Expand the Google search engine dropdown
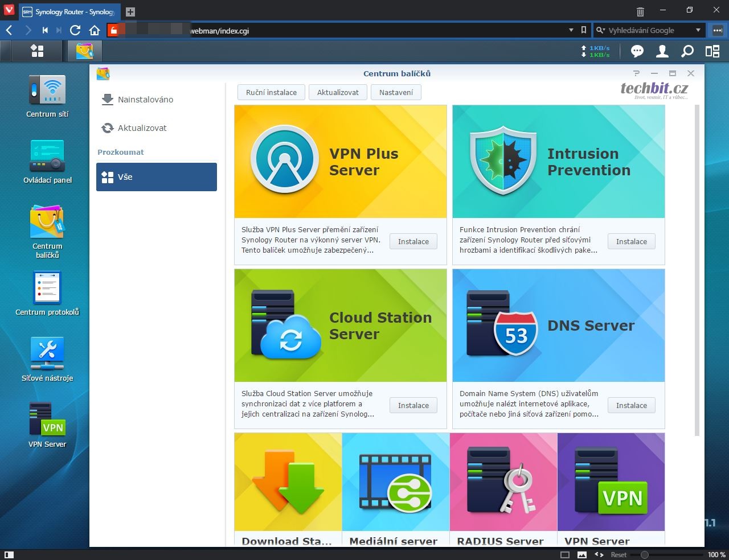The height and width of the screenshot is (560, 729). tap(698, 30)
